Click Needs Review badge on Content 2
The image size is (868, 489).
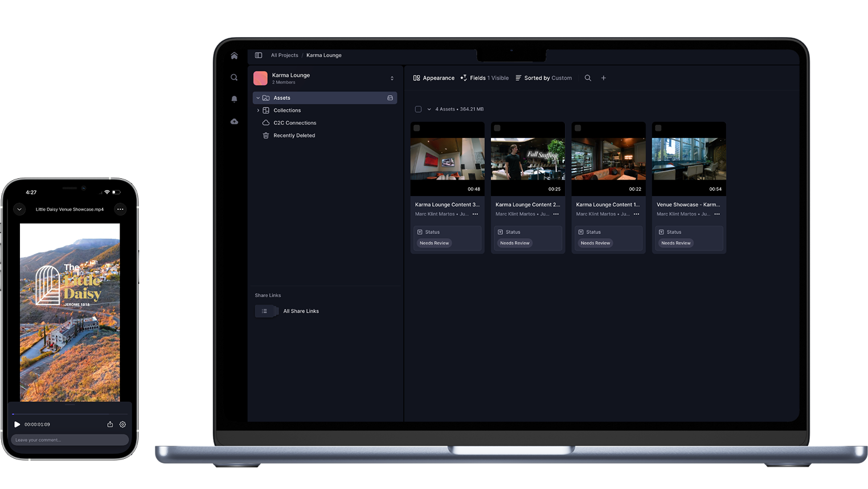pos(515,243)
